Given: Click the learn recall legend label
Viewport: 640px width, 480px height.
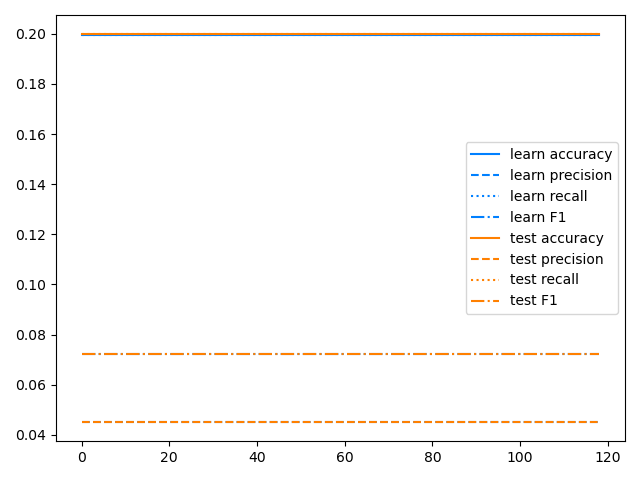Looking at the screenshot, I should click(x=548, y=196).
